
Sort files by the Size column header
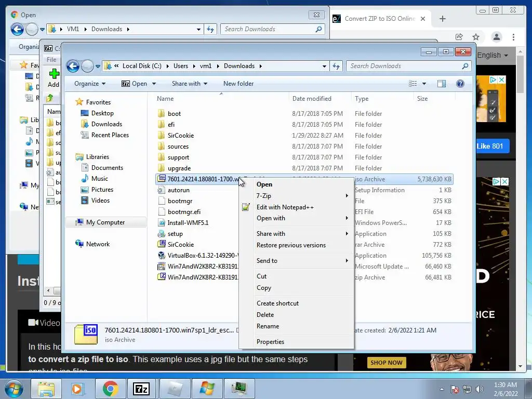pyautogui.click(x=434, y=99)
